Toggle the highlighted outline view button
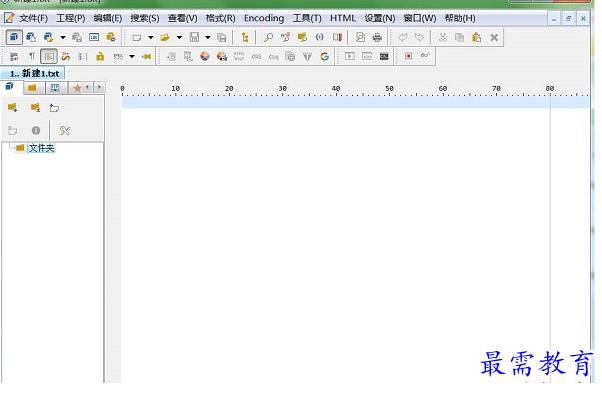602x395 pixels. coord(49,56)
